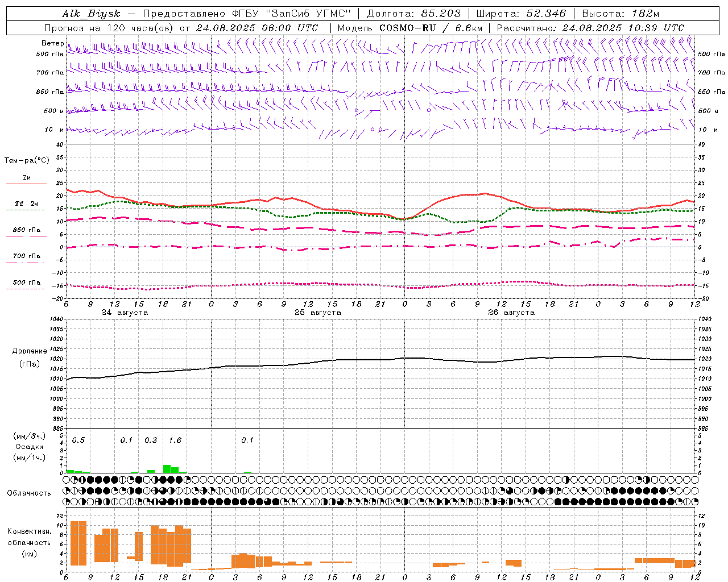
Task: Click the green dashed sample under 'Td 2м'
Action: 26,210
